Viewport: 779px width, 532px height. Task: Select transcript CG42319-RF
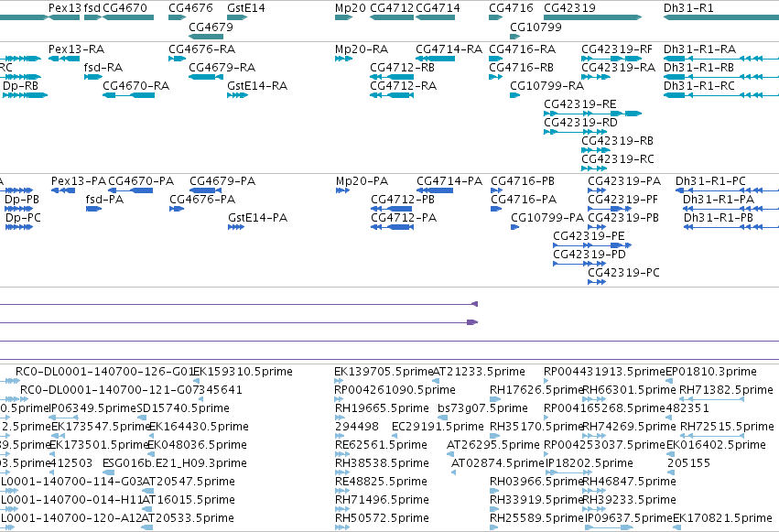(611, 59)
